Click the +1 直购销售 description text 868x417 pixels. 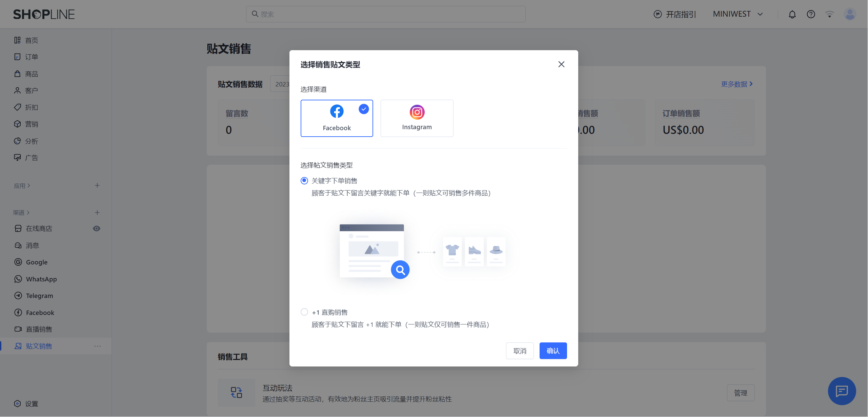[x=400, y=324]
